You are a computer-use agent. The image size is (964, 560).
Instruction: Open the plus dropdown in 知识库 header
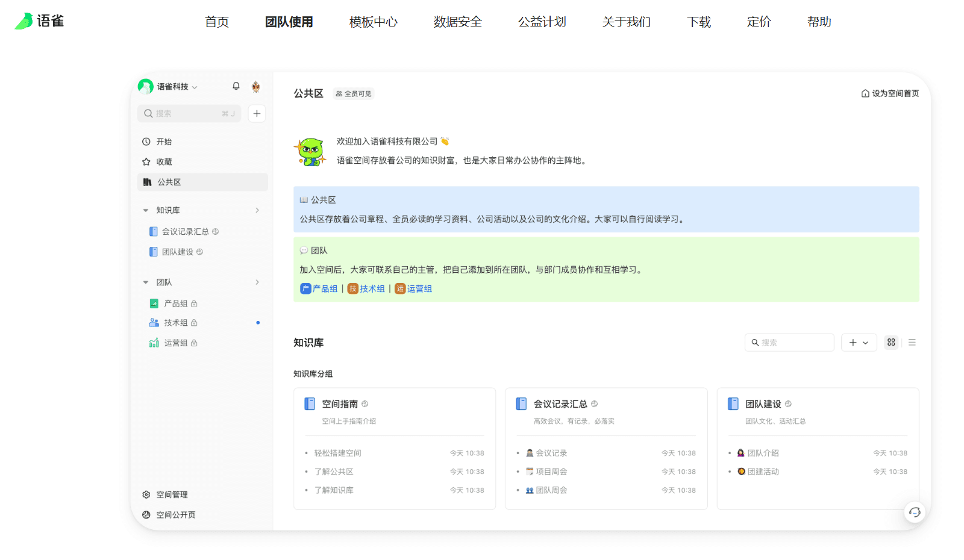[x=859, y=342]
